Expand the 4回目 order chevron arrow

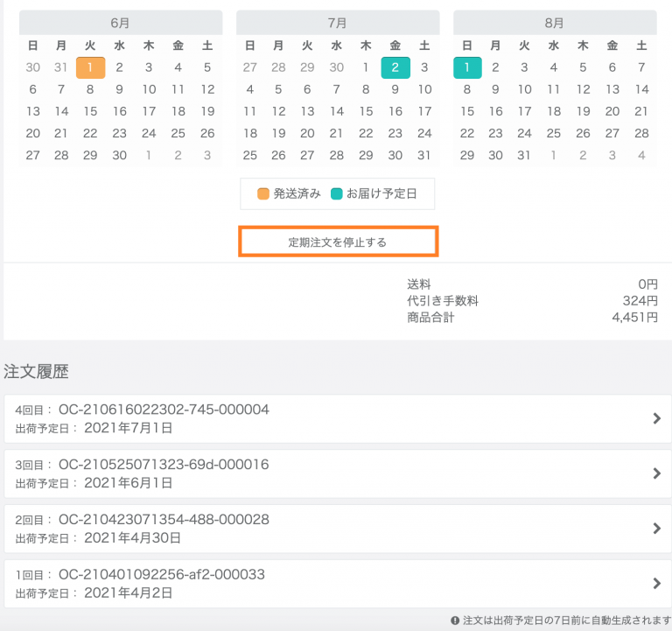click(x=657, y=419)
